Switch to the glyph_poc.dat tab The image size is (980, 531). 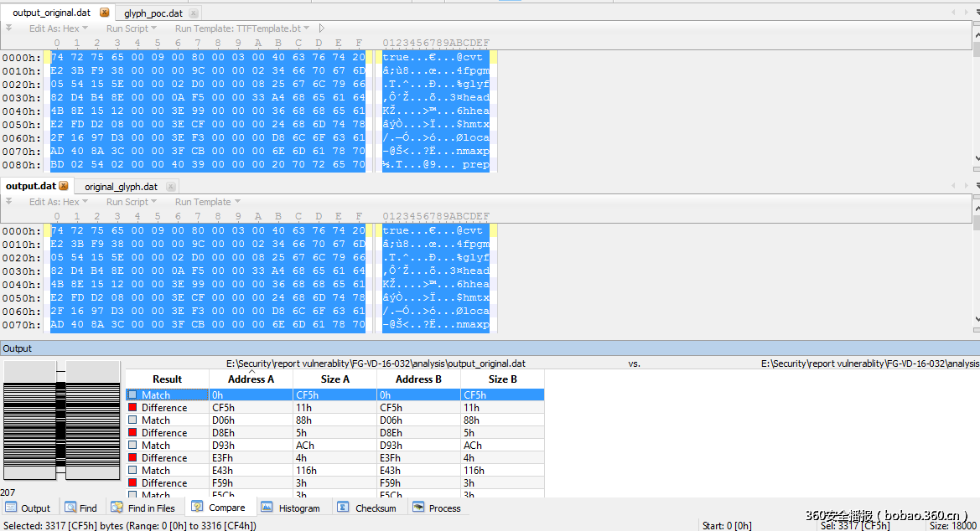coord(151,12)
